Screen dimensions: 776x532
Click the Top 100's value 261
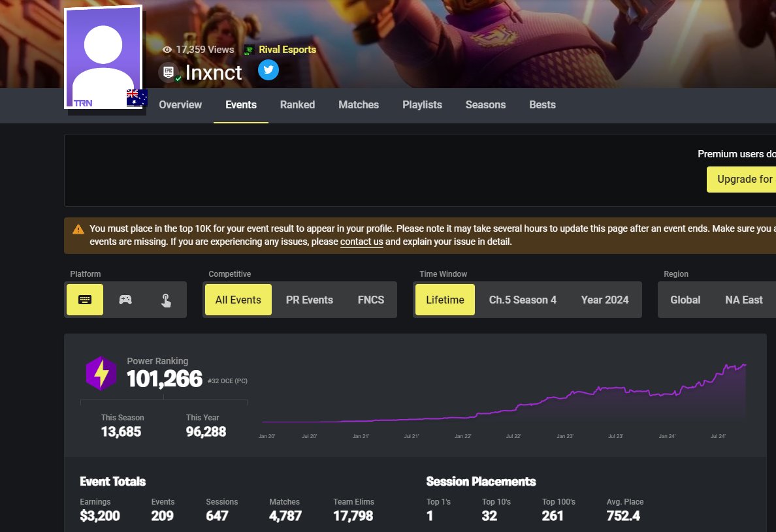(553, 516)
